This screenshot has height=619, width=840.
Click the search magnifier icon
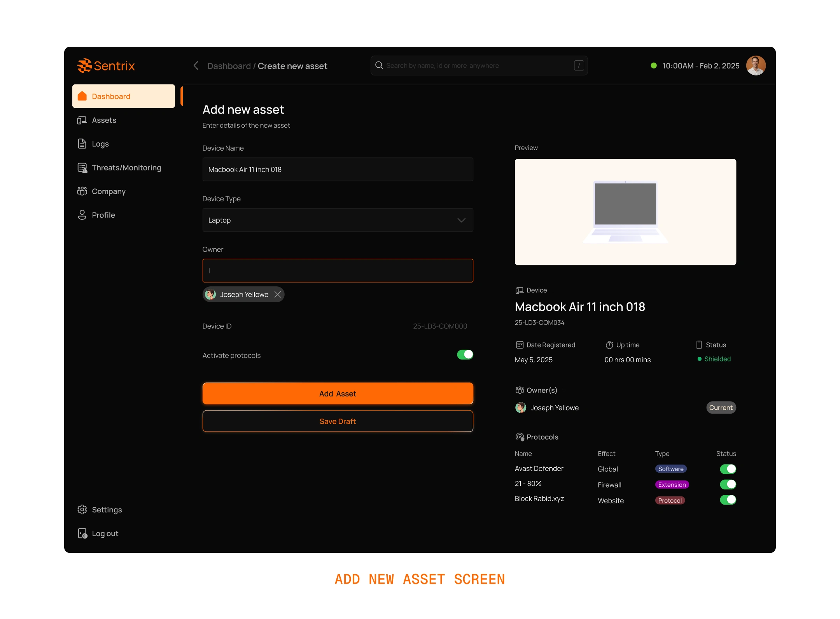pyautogui.click(x=379, y=65)
